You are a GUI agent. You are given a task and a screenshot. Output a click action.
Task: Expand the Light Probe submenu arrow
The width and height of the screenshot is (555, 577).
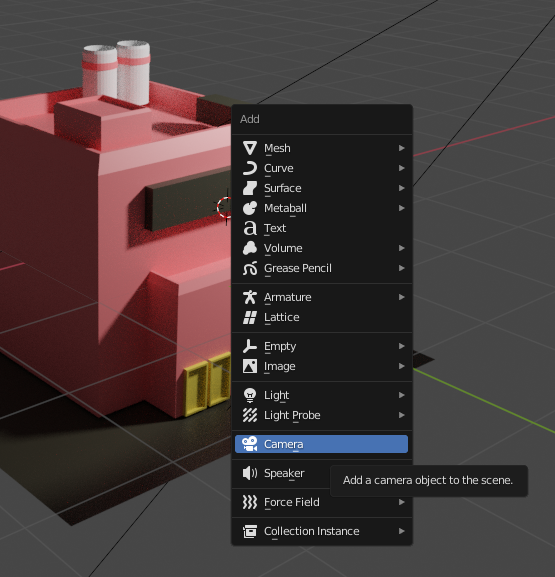coord(402,415)
